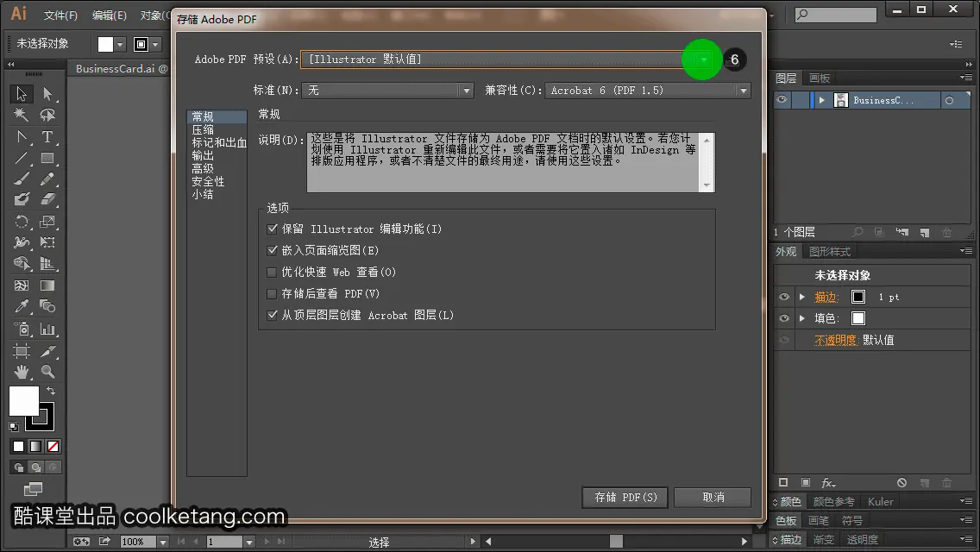
Task: Select the Perspective Grid tool
Action: tap(47, 264)
